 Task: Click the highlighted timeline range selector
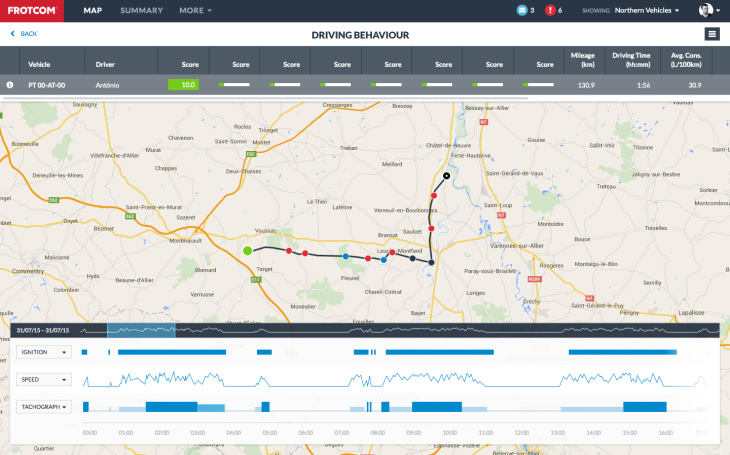[x=141, y=330]
